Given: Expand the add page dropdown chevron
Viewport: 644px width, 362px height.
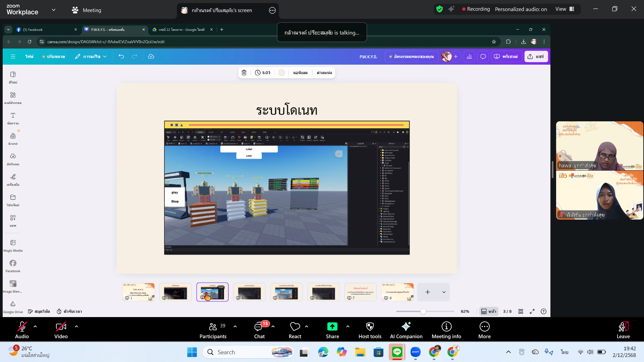Looking at the screenshot, I should pos(444,292).
